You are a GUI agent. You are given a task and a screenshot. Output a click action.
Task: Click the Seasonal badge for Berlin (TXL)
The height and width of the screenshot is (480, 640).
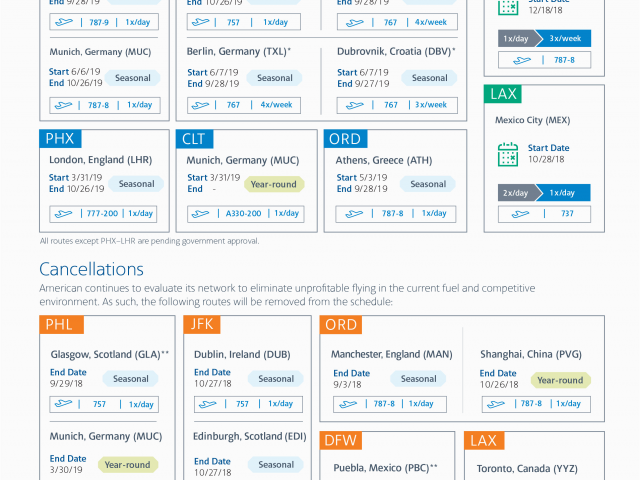click(274, 78)
